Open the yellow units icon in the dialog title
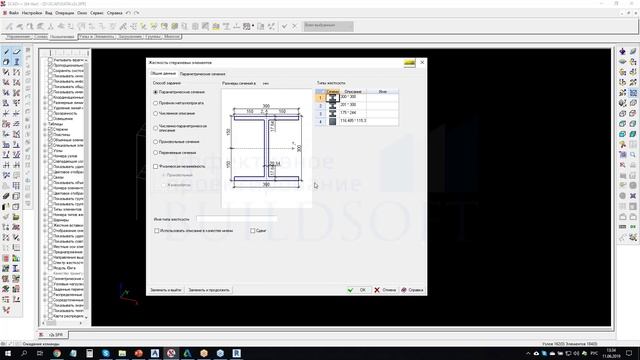 click(409, 63)
